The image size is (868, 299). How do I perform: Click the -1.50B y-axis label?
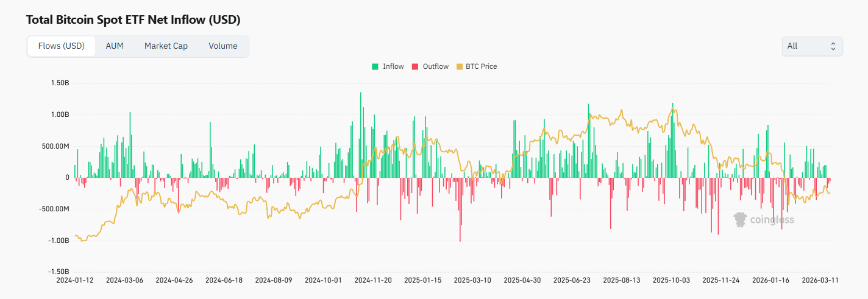click(x=59, y=272)
